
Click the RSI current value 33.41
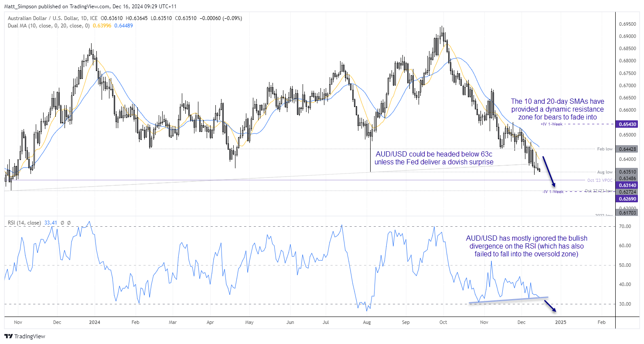click(x=51, y=223)
